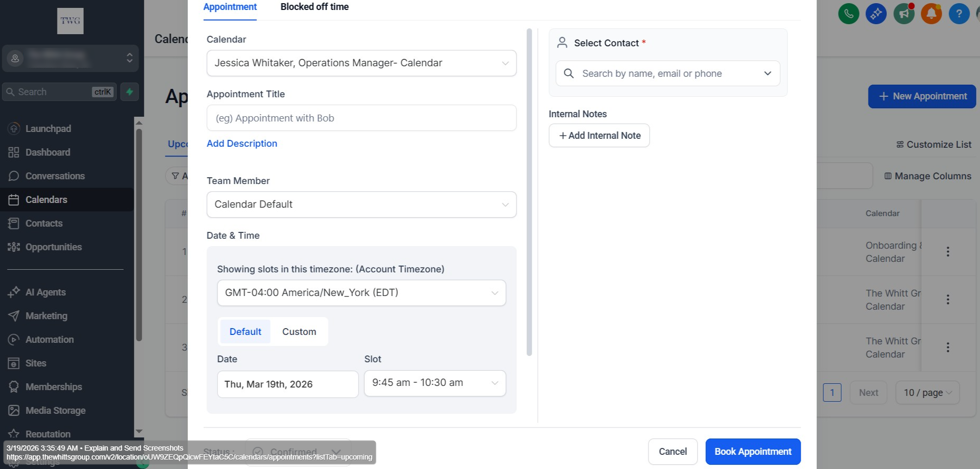The image size is (980, 469).
Task: Open AI Agents in the sidebar
Action: coord(45,292)
